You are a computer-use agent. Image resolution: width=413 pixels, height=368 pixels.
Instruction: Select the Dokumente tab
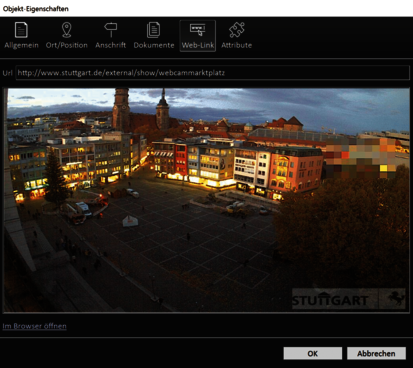tap(154, 36)
